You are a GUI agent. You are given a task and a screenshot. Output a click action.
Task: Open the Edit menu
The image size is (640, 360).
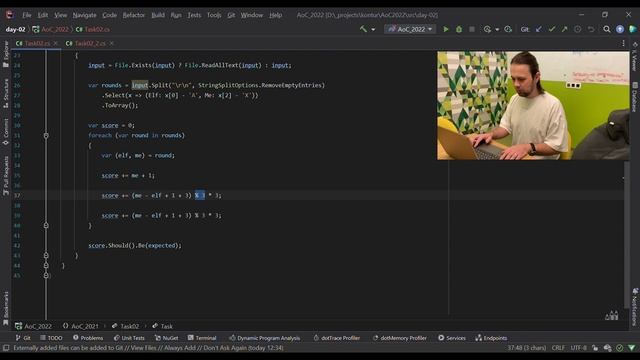[43, 15]
